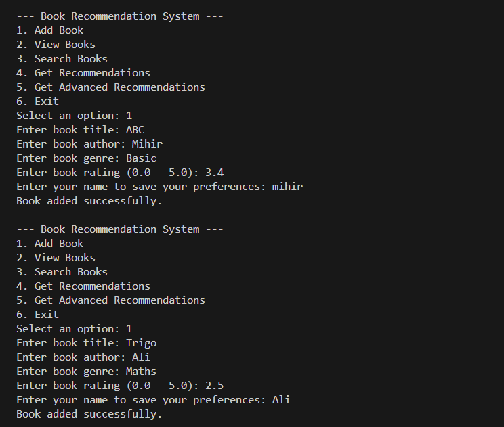The width and height of the screenshot is (504, 427).
Task: Click '4. Get Recommendations' in the first menu
Action: click(83, 73)
